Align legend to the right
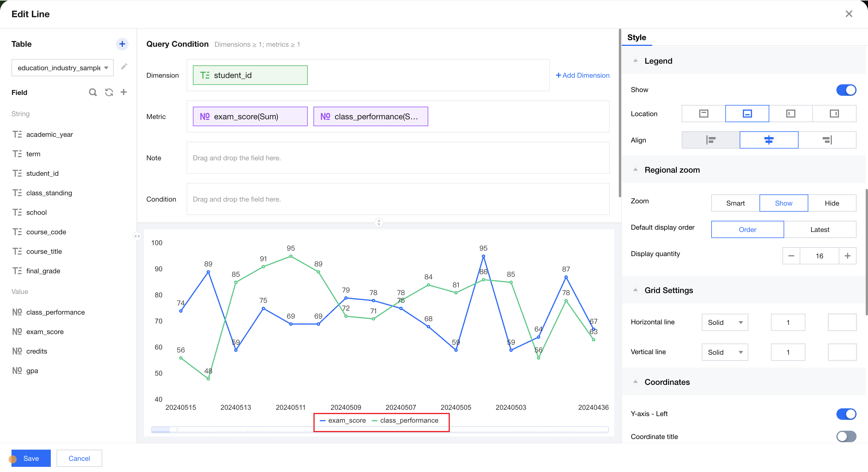Screen dimensions: 868x472 click(x=827, y=140)
